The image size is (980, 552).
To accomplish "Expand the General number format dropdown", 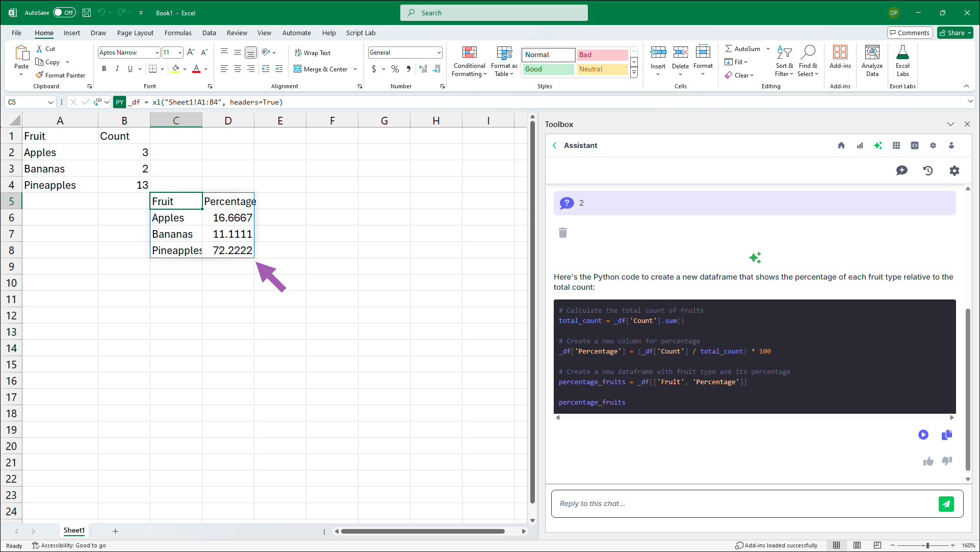I will (439, 53).
